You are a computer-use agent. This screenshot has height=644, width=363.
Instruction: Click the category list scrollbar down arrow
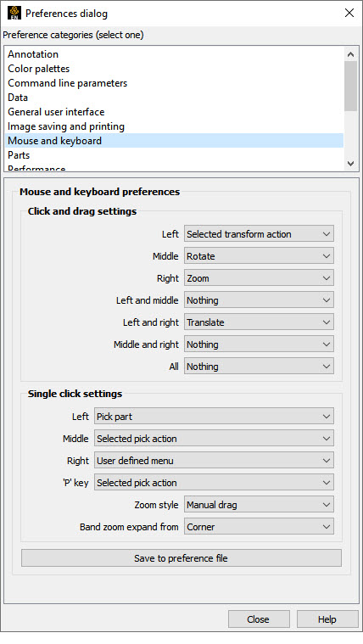350,164
